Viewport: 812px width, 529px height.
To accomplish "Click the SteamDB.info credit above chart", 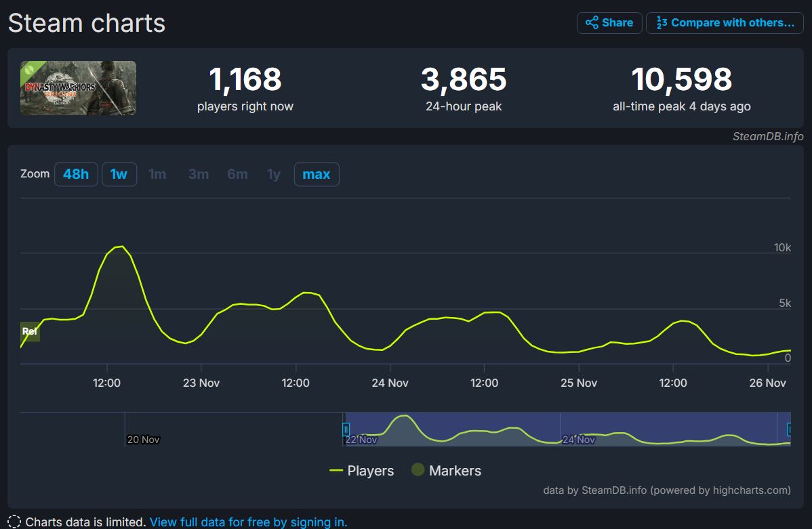I will (767, 136).
